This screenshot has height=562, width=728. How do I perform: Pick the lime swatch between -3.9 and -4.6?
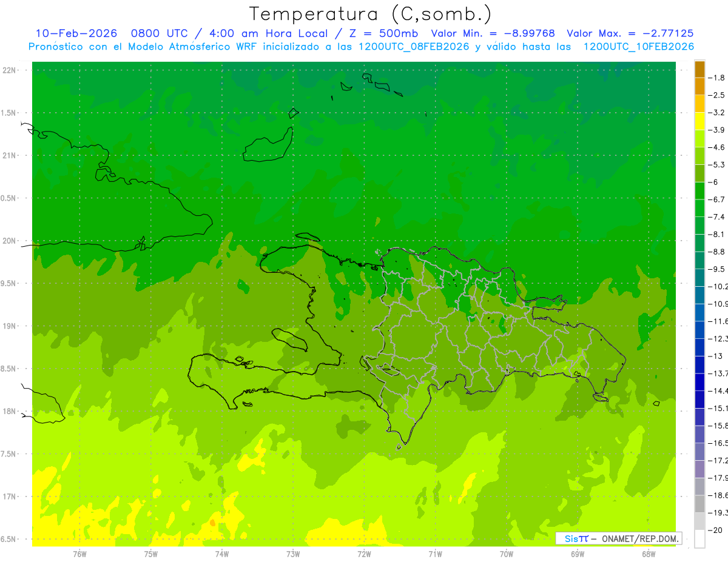pos(699,139)
